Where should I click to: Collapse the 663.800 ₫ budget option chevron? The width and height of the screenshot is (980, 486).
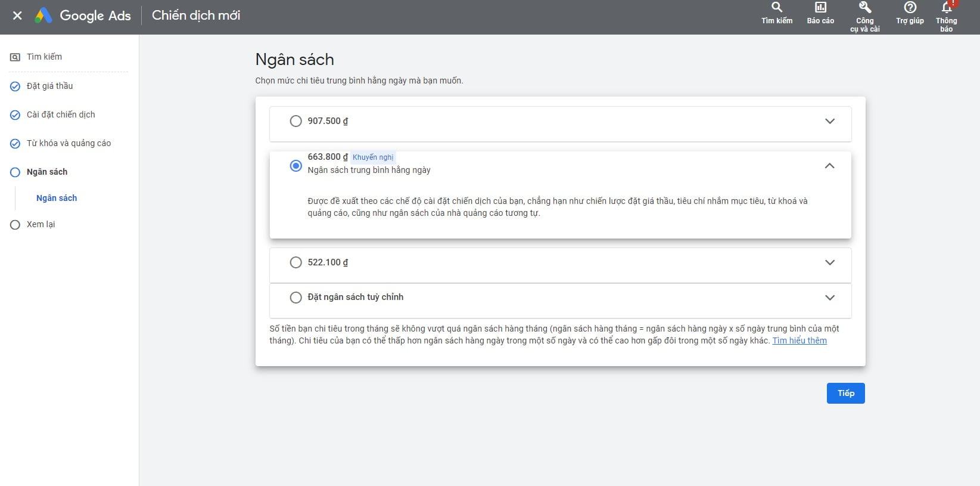pyautogui.click(x=829, y=166)
